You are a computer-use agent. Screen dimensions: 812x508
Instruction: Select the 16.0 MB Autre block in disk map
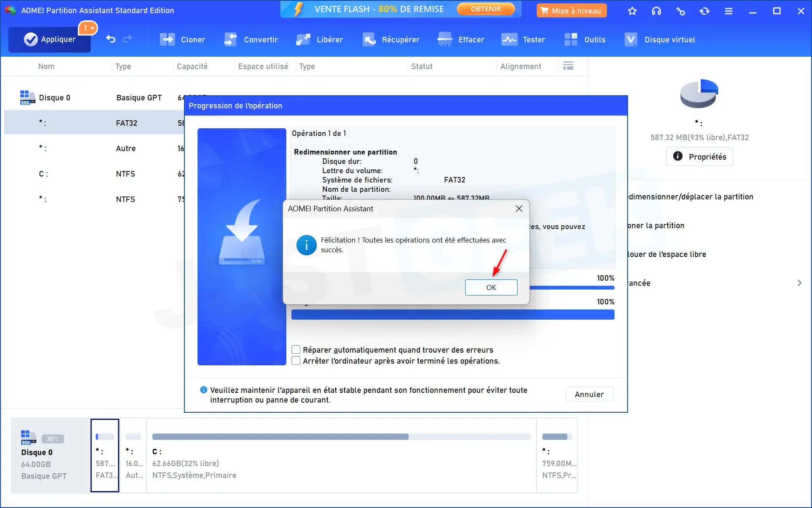pyautogui.click(x=134, y=456)
